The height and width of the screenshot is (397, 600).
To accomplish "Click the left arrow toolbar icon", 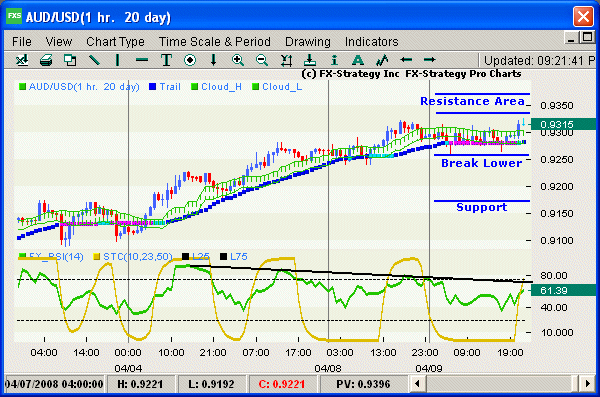I will pos(406,60).
